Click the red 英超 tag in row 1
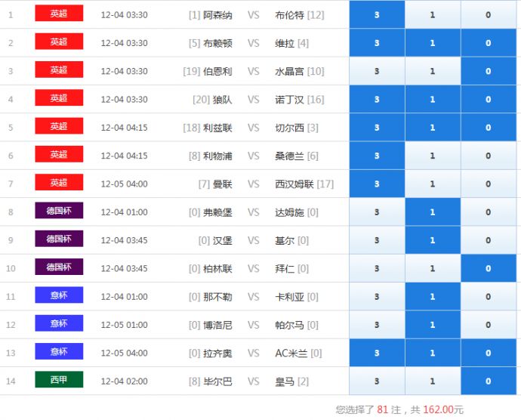This screenshot has width=521, height=420. click(x=59, y=14)
